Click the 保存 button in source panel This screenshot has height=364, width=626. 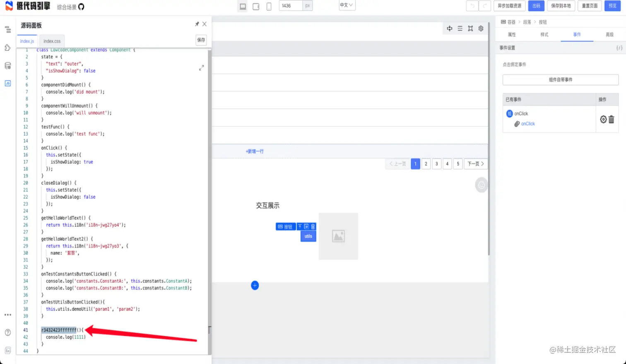(201, 40)
